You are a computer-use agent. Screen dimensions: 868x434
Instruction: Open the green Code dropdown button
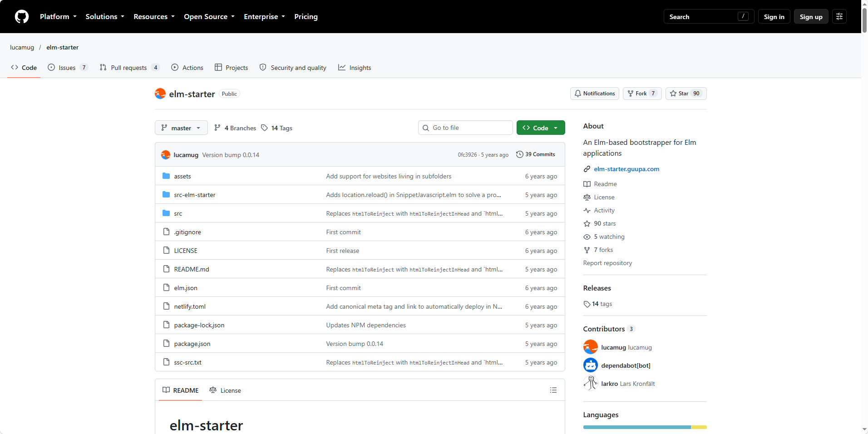pos(541,128)
